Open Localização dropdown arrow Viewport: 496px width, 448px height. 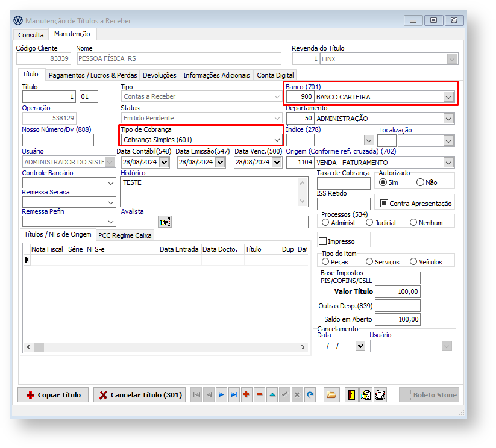[x=448, y=141]
